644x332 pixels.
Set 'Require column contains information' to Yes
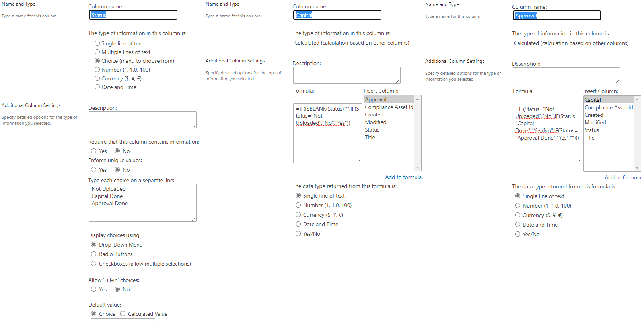(x=93, y=151)
